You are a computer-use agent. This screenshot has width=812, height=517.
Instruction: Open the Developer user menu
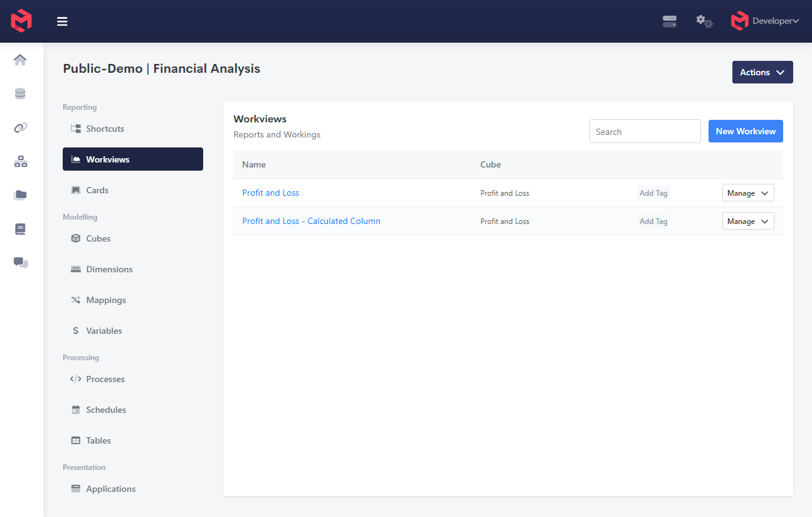[766, 21]
